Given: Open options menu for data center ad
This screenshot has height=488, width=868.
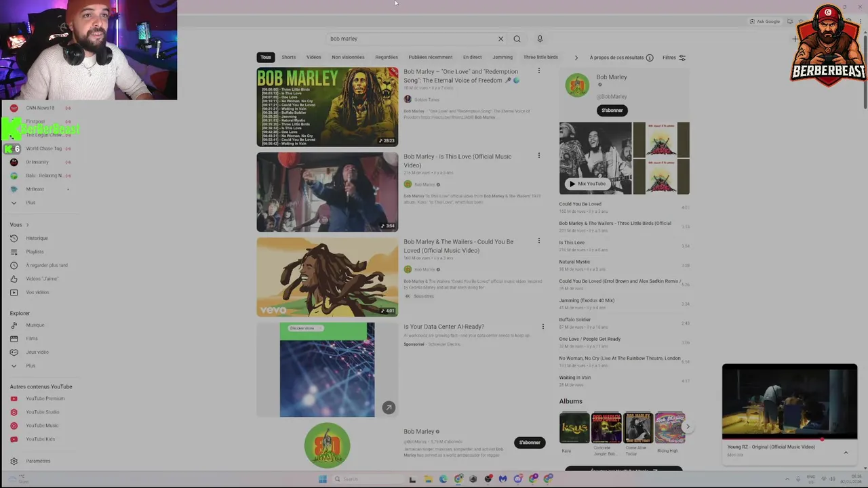Looking at the screenshot, I should pyautogui.click(x=542, y=327).
